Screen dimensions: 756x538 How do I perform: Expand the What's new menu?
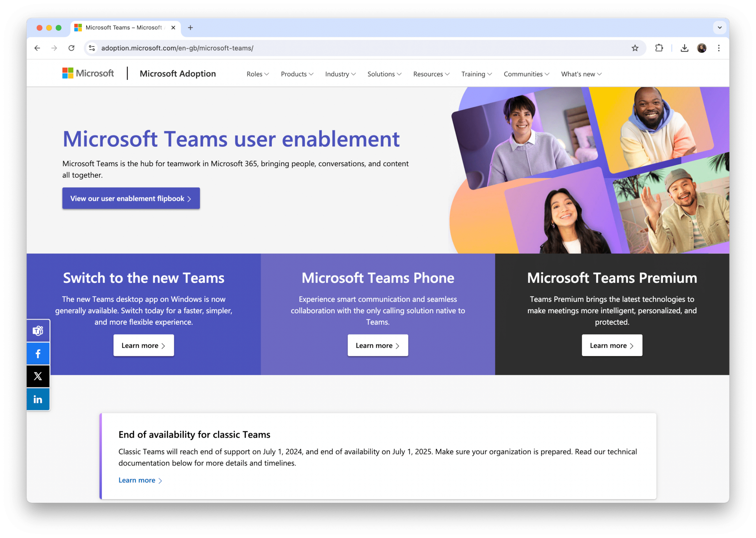(581, 74)
